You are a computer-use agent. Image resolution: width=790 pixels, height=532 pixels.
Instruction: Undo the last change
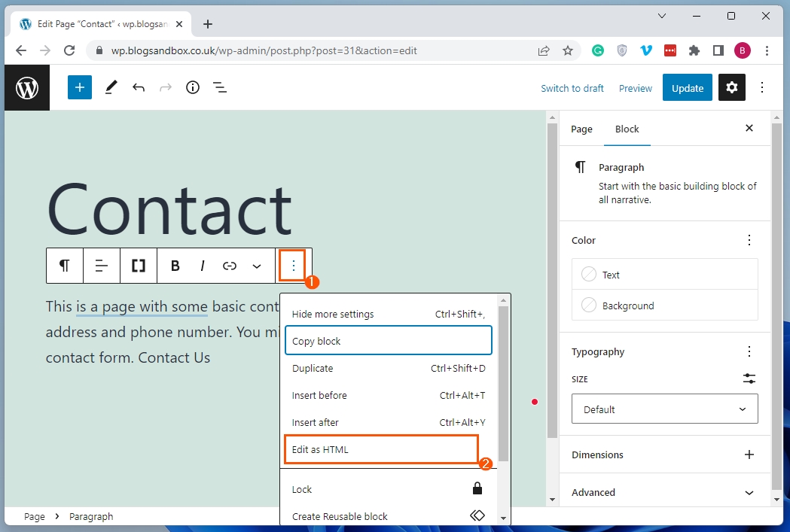click(139, 87)
